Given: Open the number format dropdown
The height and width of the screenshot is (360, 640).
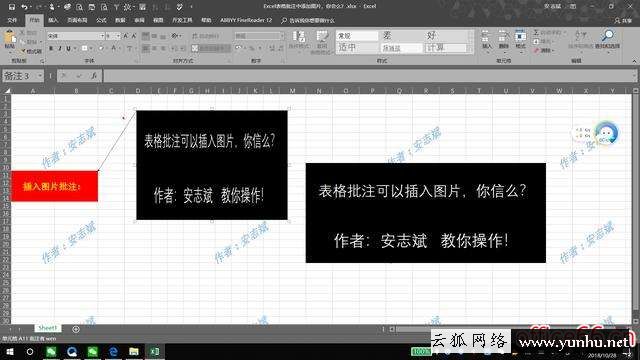Looking at the screenshot, I should pos(282,36).
